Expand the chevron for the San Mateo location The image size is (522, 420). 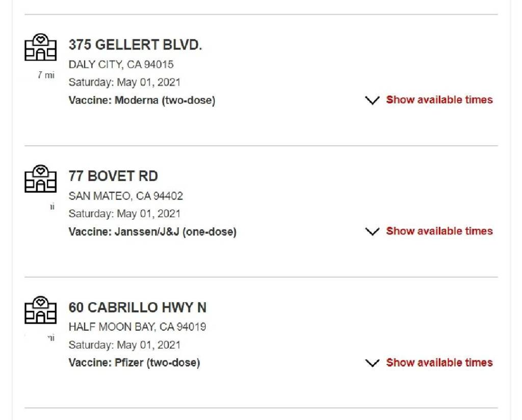point(373,232)
